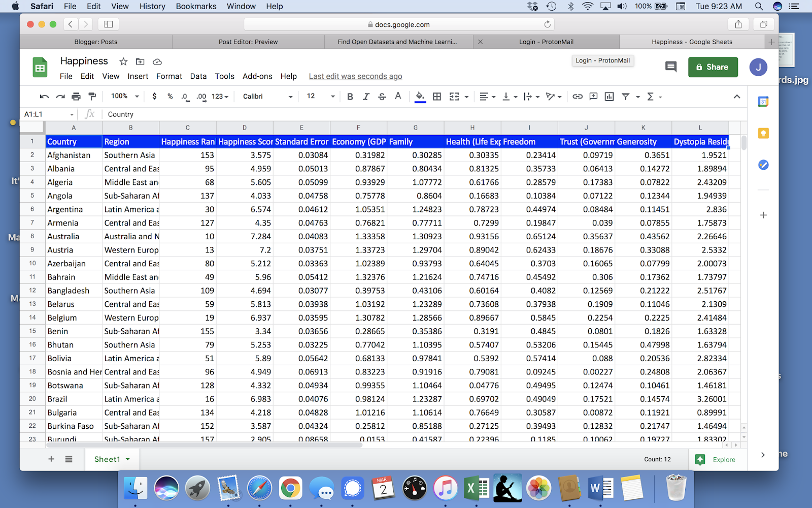Viewport: 812px width, 508px height.
Task: Insert a link with the chain icon
Action: [578, 97]
